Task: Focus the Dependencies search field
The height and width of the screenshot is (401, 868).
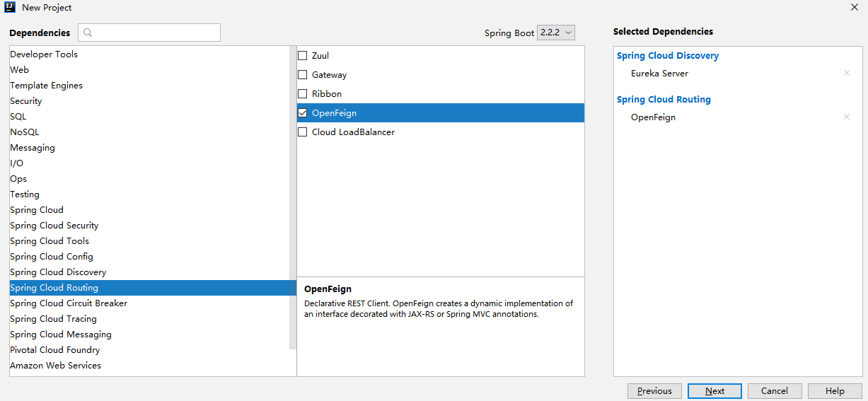Action: pyautogui.click(x=149, y=33)
